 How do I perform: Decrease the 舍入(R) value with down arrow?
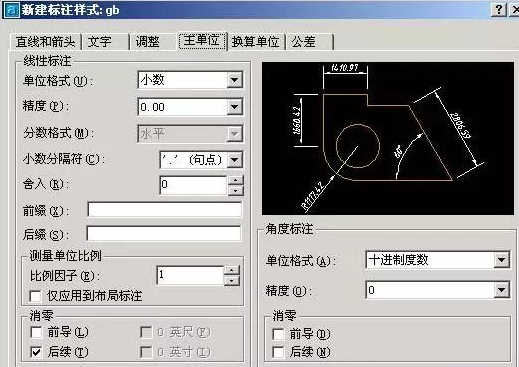[236, 191]
